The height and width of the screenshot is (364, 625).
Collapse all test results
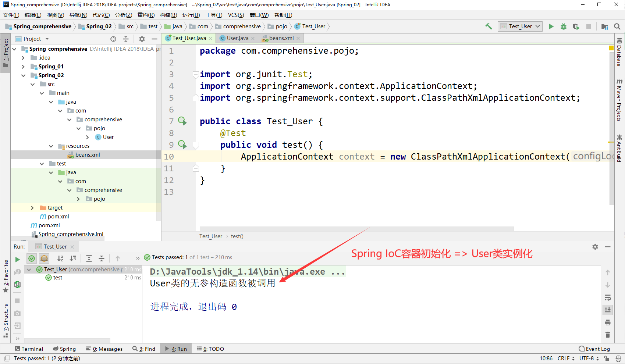[x=102, y=258]
